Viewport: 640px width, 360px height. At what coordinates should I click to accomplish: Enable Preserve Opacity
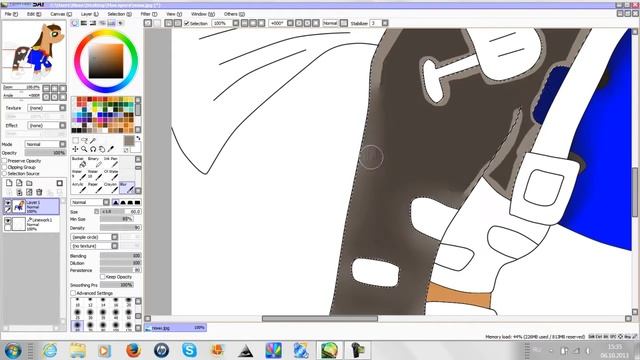click(4, 161)
